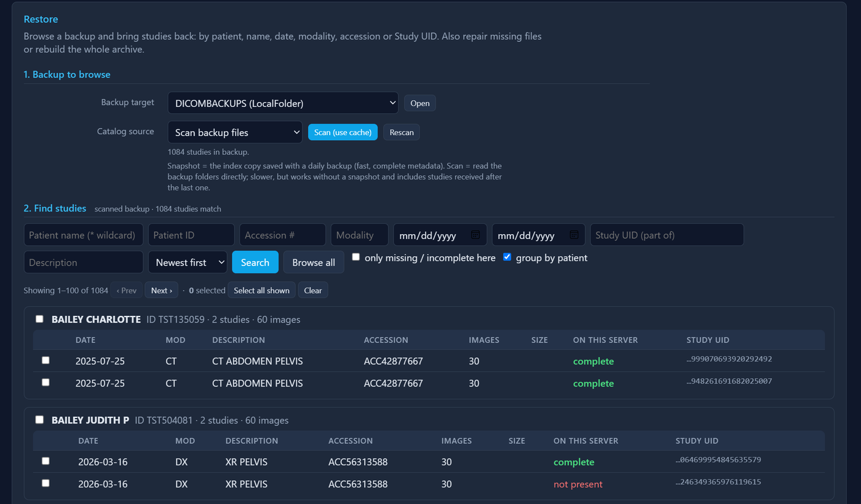Open the calendar picker in the to-date field
Screen dimensions: 861x504
click(x=574, y=235)
